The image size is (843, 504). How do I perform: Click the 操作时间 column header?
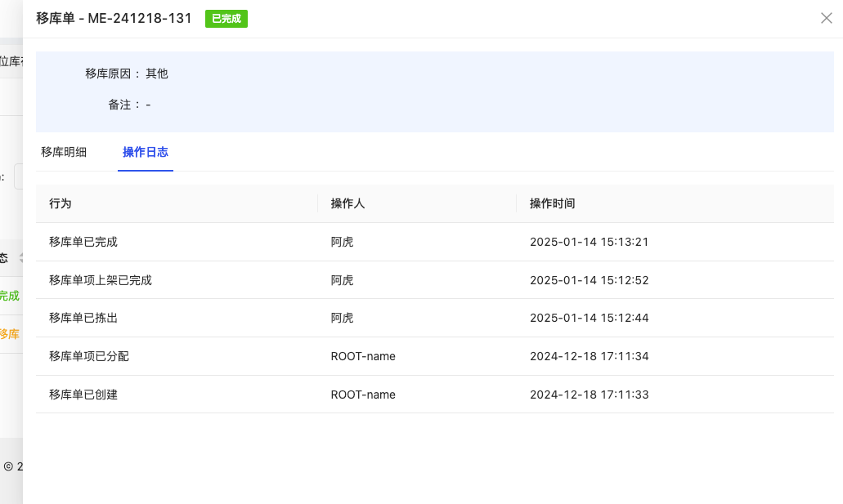[x=552, y=203]
